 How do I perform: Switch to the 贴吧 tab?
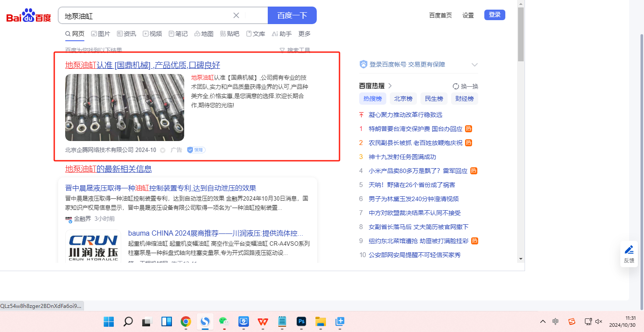230,34
